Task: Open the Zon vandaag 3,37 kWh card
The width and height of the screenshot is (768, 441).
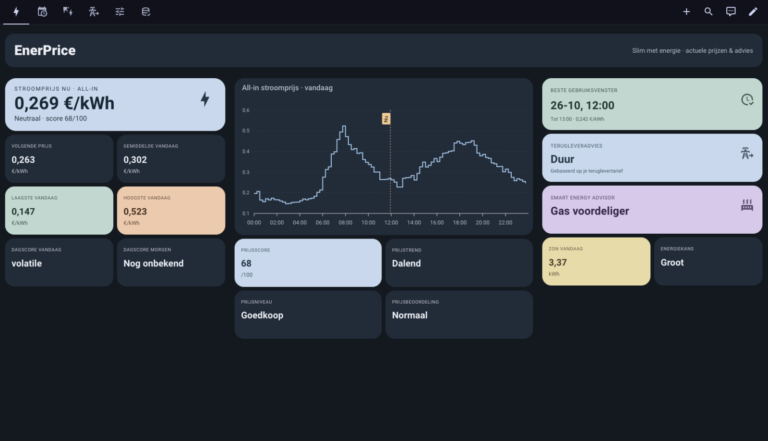Action: coord(596,261)
